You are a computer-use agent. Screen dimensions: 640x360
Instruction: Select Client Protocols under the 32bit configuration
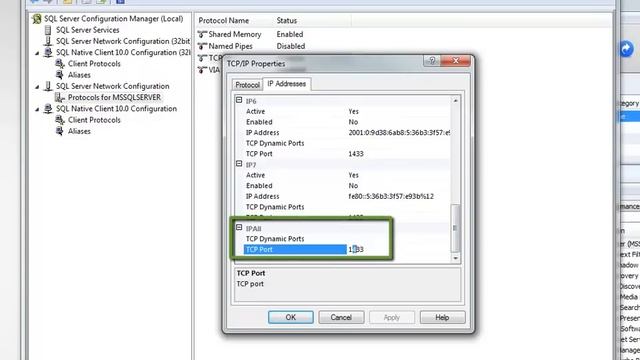coord(94,64)
